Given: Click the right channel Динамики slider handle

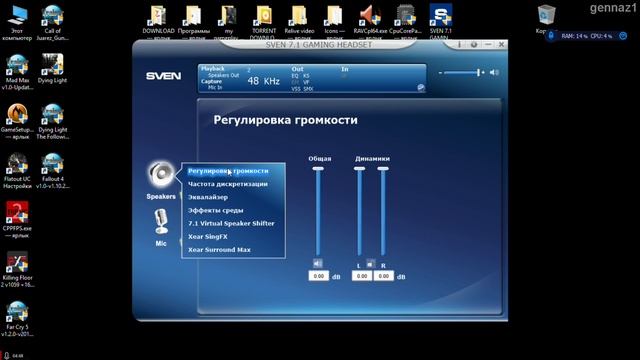Looking at the screenshot, I should (x=383, y=169).
